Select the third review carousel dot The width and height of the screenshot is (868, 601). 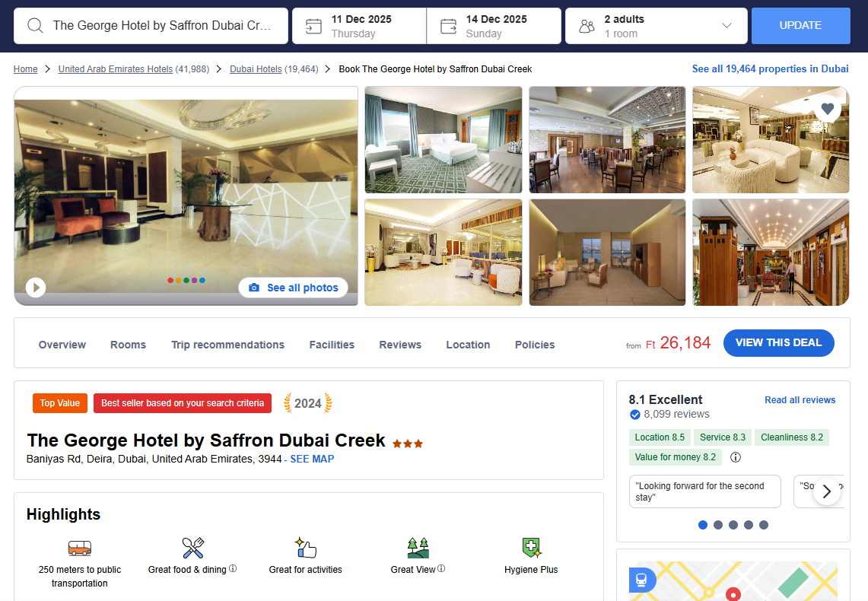(x=733, y=525)
